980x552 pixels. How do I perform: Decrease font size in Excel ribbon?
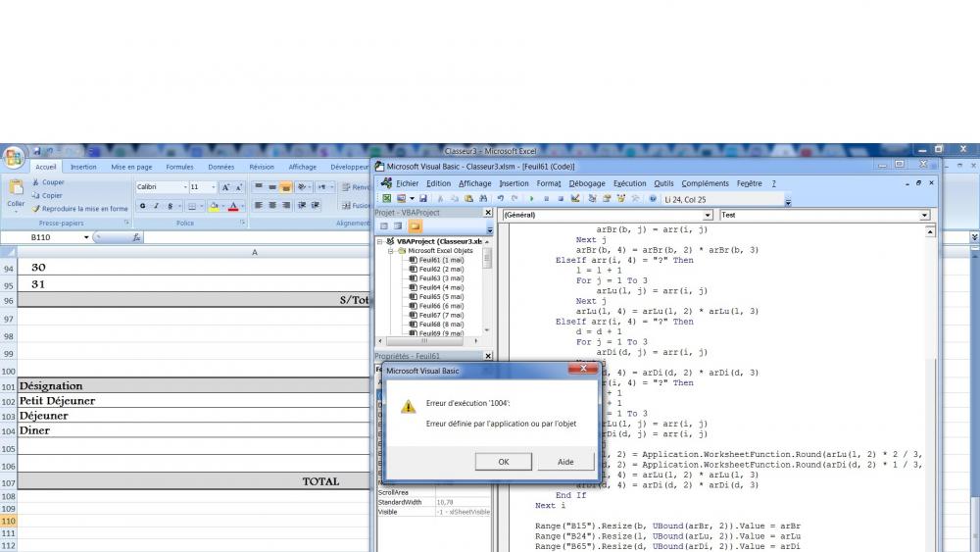click(x=239, y=187)
